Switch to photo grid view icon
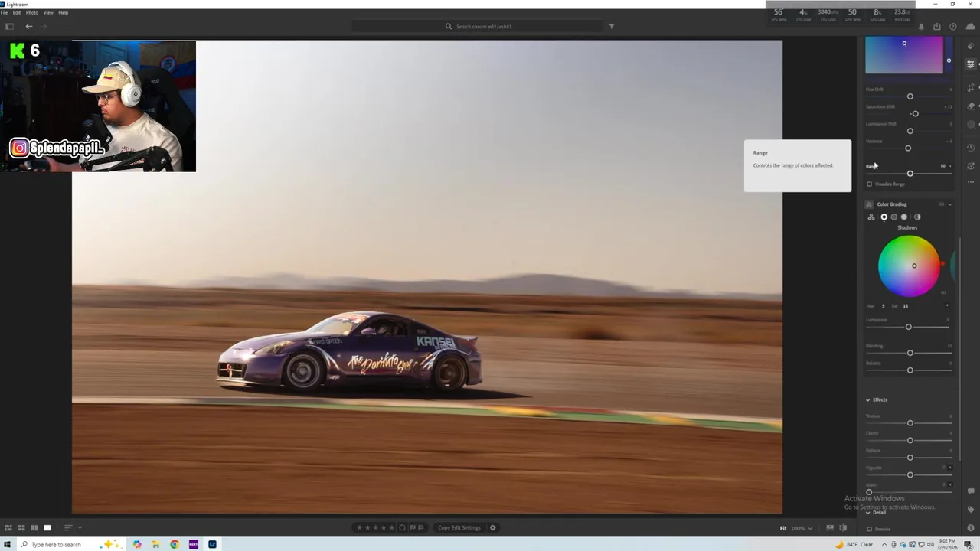This screenshot has width=980, height=551. point(8,527)
